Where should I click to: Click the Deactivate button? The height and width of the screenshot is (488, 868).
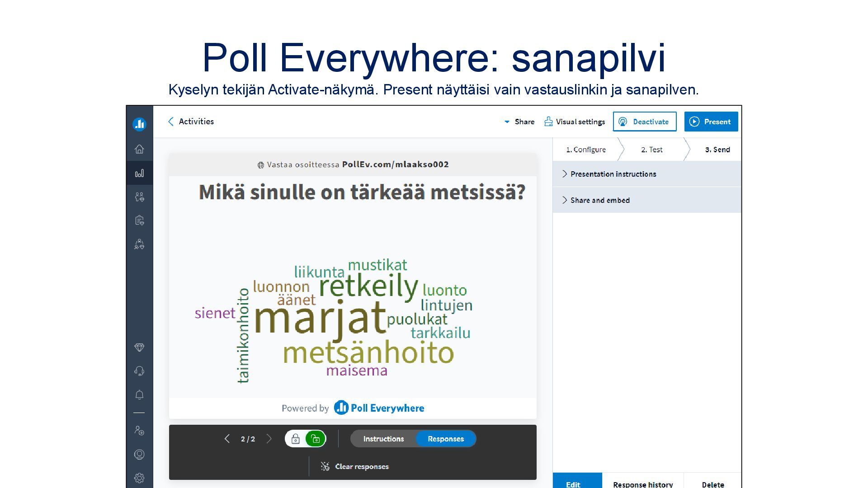point(645,122)
